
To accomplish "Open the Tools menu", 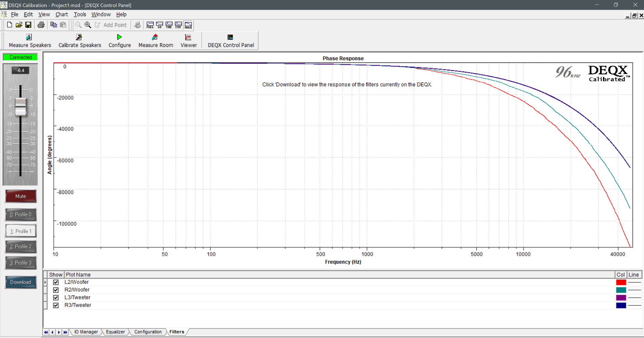I will [x=80, y=14].
